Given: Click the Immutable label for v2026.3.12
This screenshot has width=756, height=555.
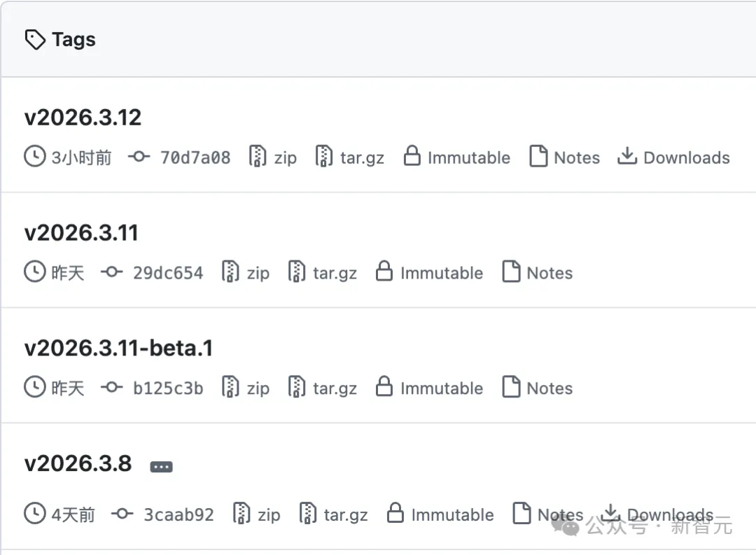Looking at the screenshot, I should [x=468, y=157].
